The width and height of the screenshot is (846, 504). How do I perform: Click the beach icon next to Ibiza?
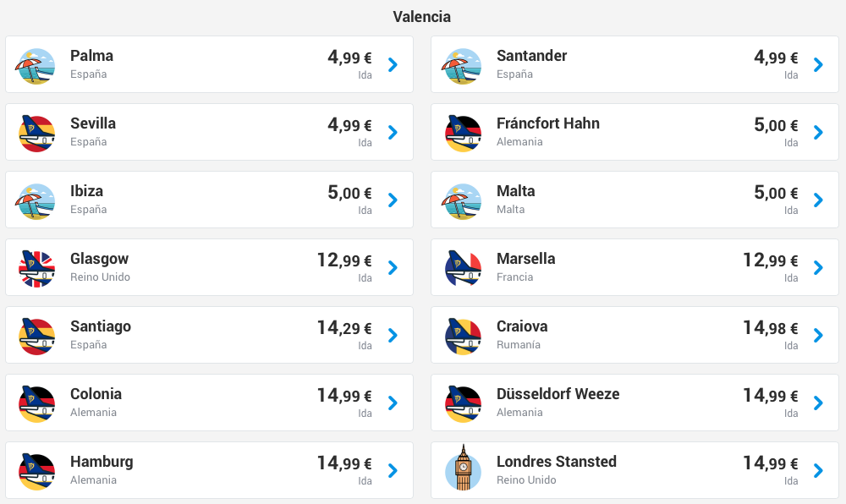tap(36, 201)
